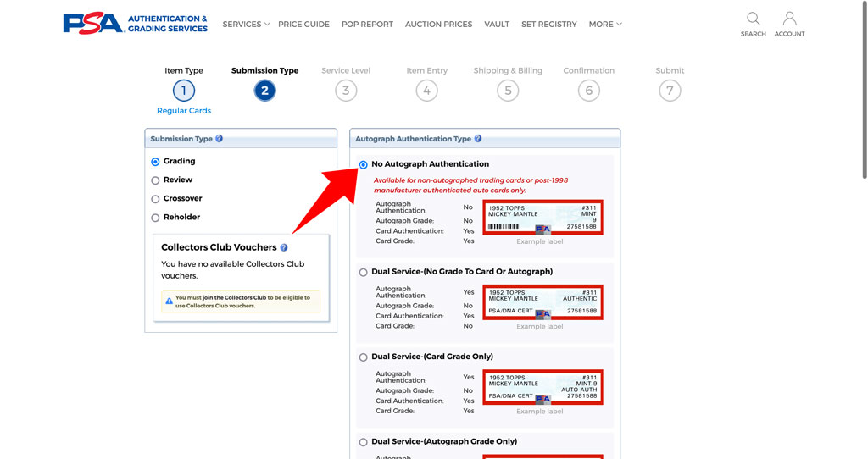Click the Item Type step label

tap(184, 70)
